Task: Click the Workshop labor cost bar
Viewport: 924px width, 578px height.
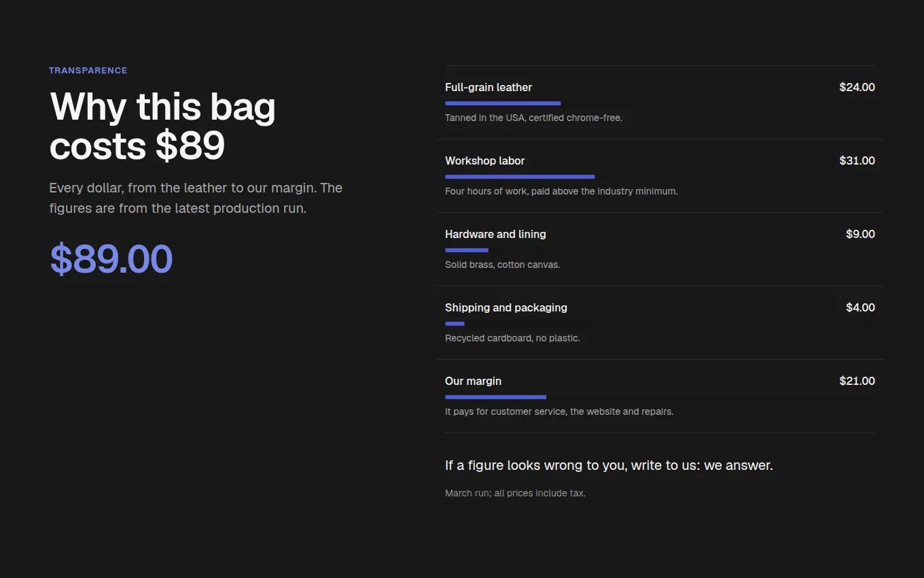Action: (520, 177)
